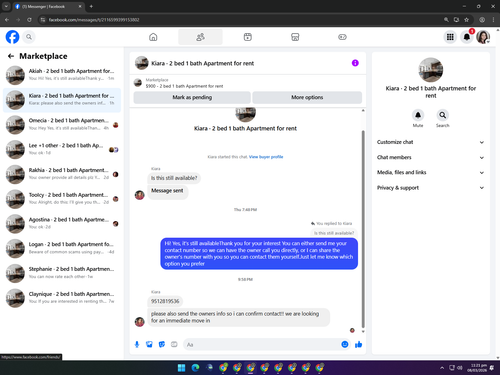Click chat scrollbar up arrow
The width and height of the screenshot is (500, 375).
[363, 110]
